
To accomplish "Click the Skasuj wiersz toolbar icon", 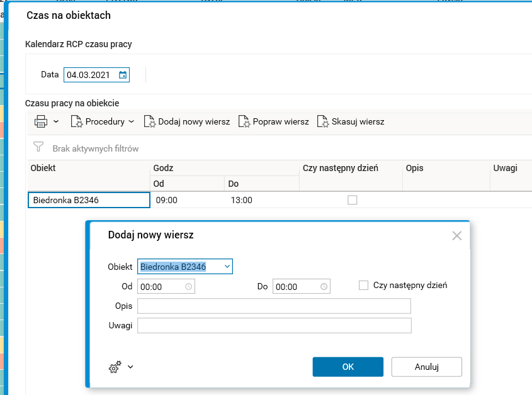I will coord(323,121).
